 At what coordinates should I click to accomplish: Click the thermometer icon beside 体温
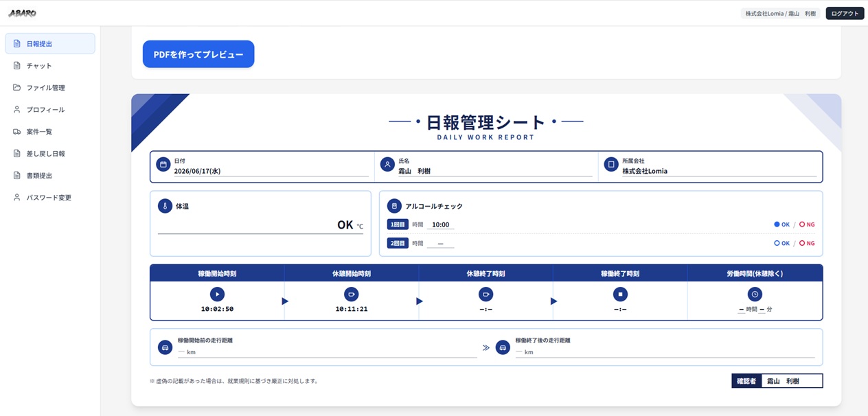point(165,206)
